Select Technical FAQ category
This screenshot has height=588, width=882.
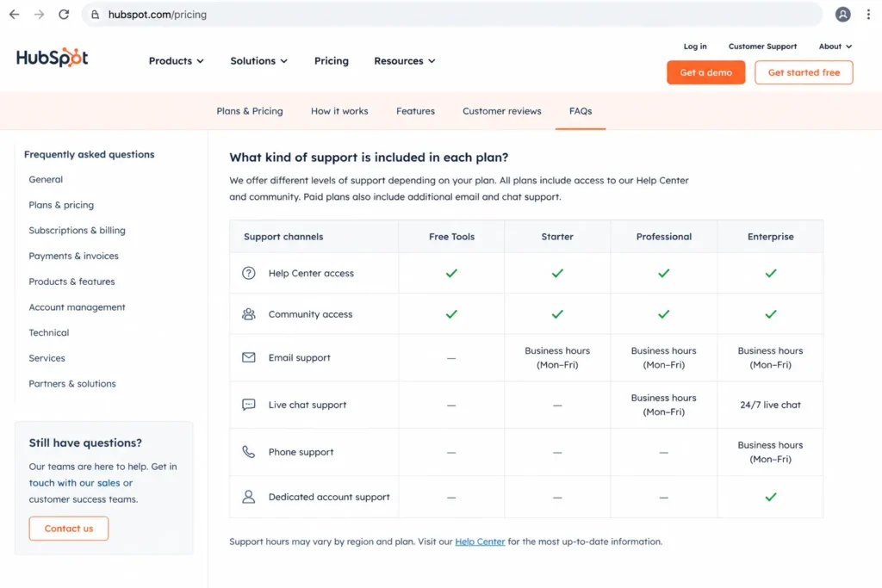tap(49, 333)
